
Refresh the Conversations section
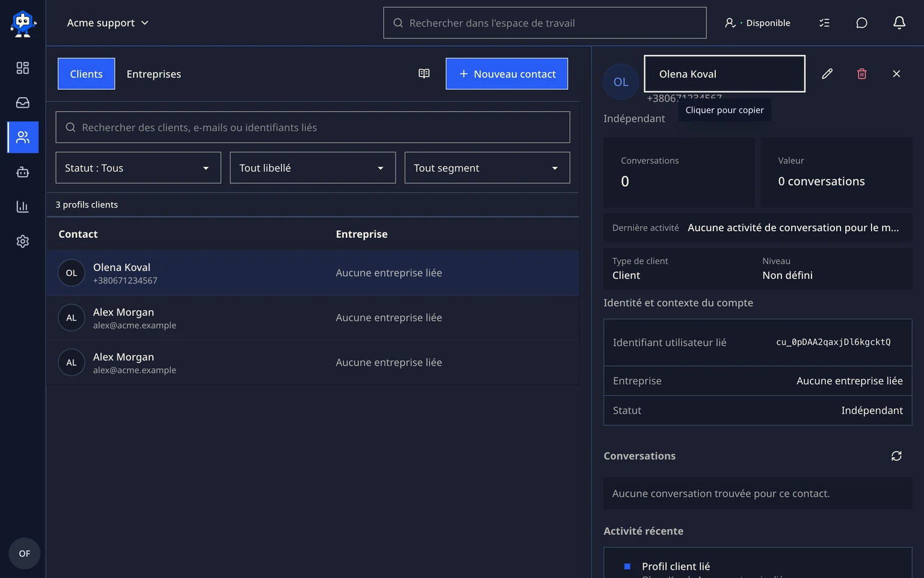coord(896,456)
